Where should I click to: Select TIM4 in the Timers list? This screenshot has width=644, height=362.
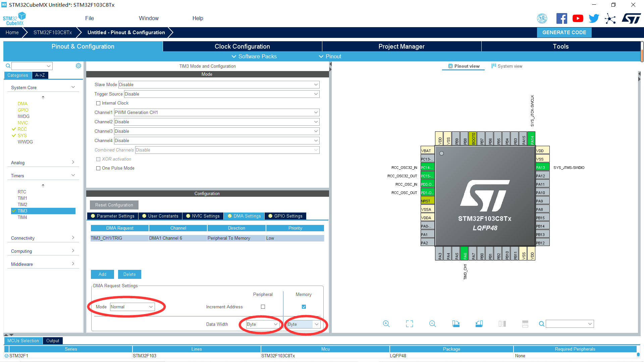(22, 217)
